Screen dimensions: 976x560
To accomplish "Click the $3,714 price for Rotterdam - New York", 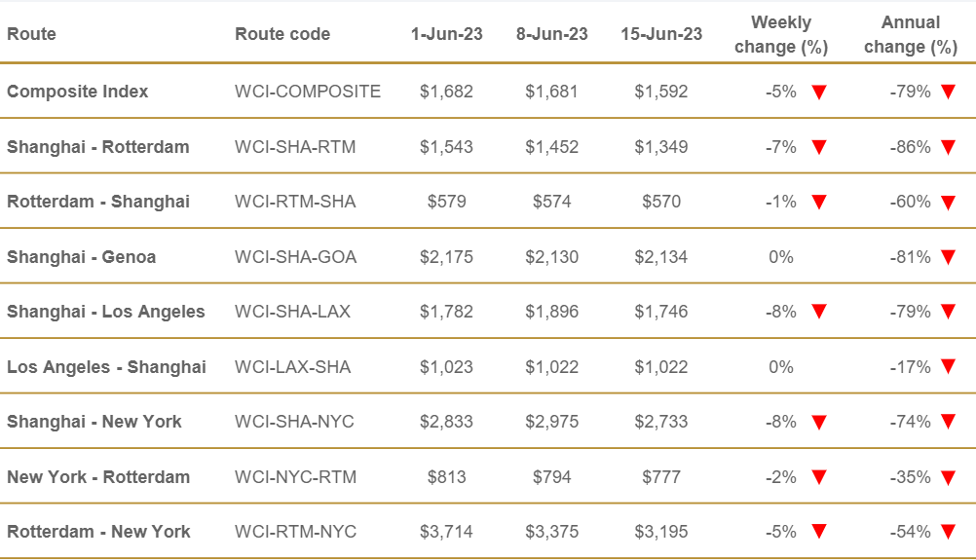I will pyautogui.click(x=446, y=532).
